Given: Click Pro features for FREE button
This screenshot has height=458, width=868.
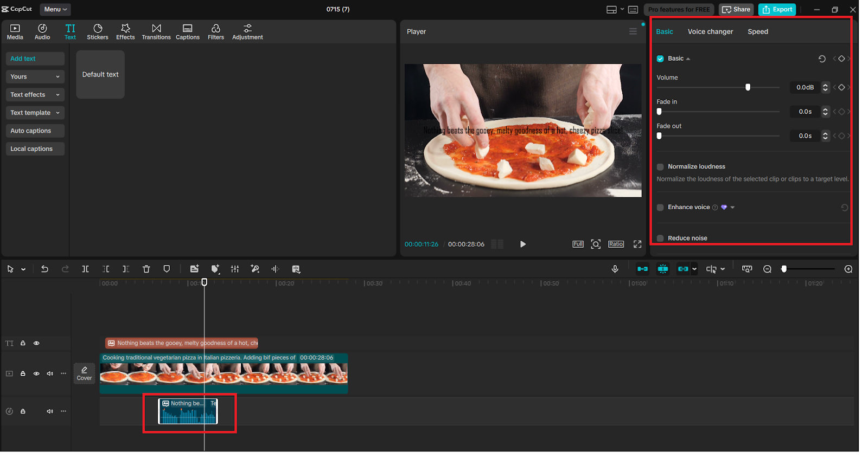Looking at the screenshot, I should point(679,9).
